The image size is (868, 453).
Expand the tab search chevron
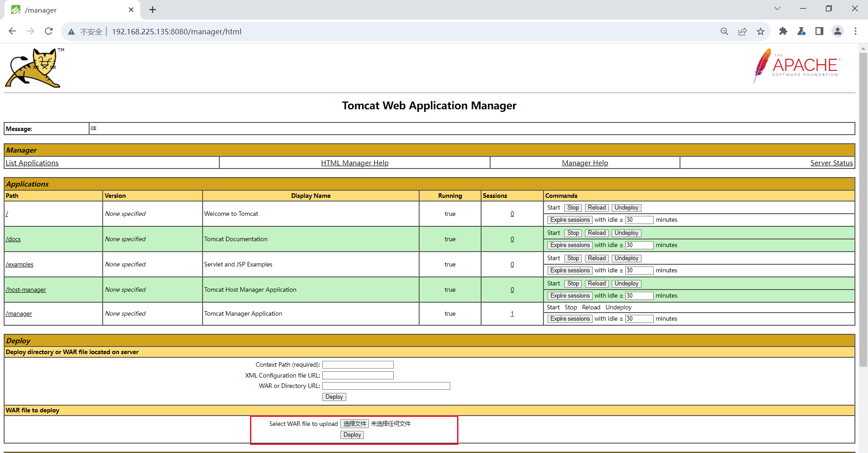pyautogui.click(x=777, y=9)
